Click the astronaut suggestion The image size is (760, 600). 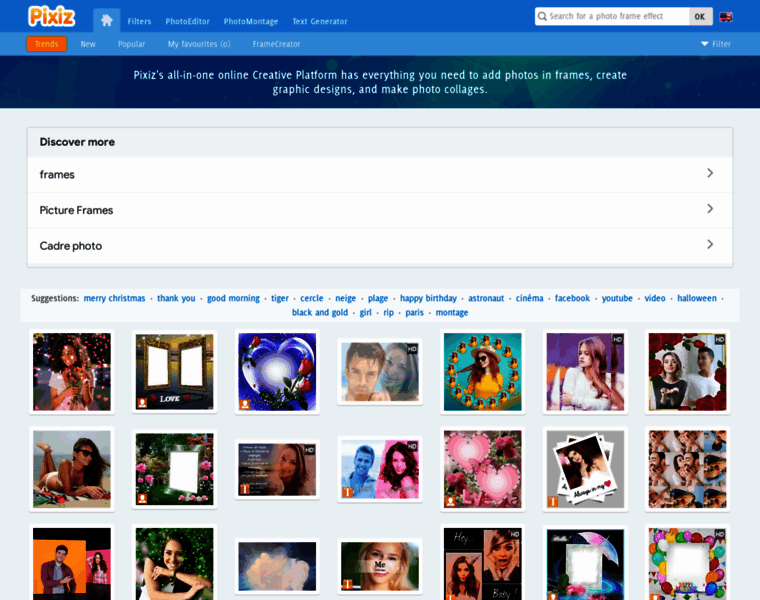point(486,298)
